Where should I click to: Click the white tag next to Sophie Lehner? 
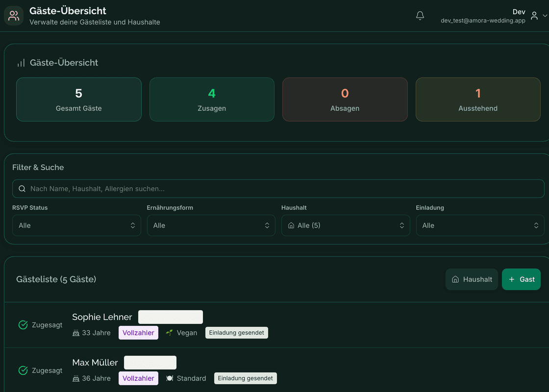(171, 317)
